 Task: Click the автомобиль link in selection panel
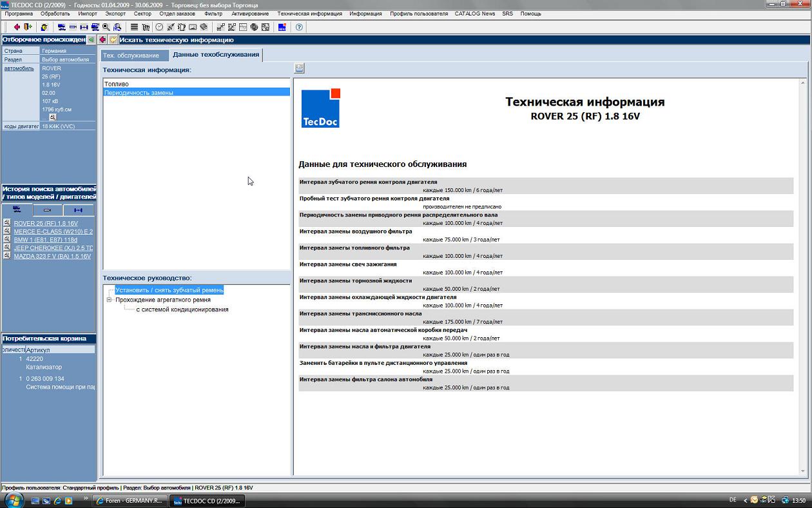pos(19,68)
